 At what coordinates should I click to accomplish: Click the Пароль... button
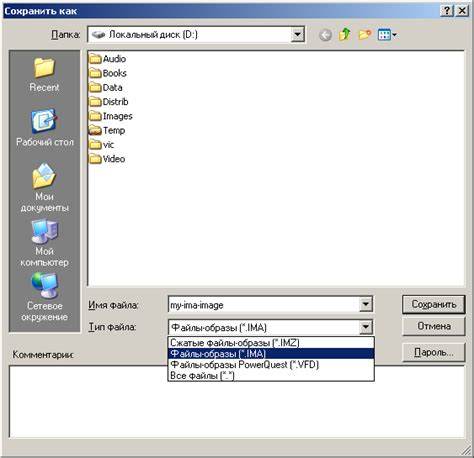point(433,352)
